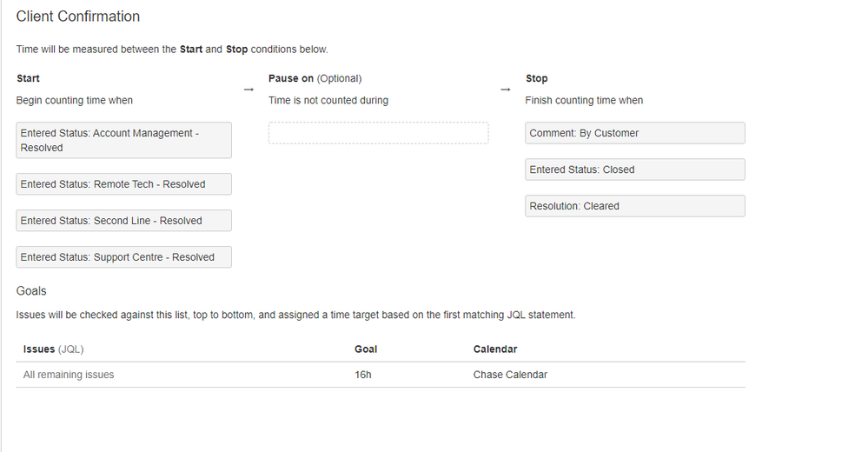Click the Stop column label
868x452 pixels.
coord(536,78)
